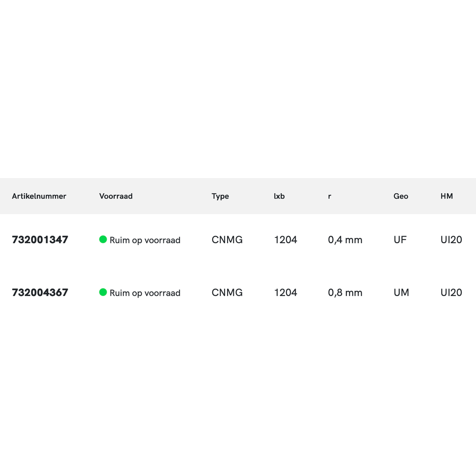
Task: Click the UI20 grade in the first row
Action: 451,240
